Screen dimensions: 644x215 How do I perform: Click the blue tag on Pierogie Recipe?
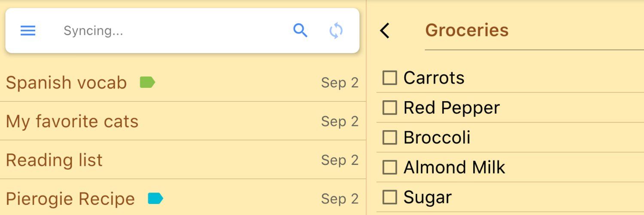155,198
